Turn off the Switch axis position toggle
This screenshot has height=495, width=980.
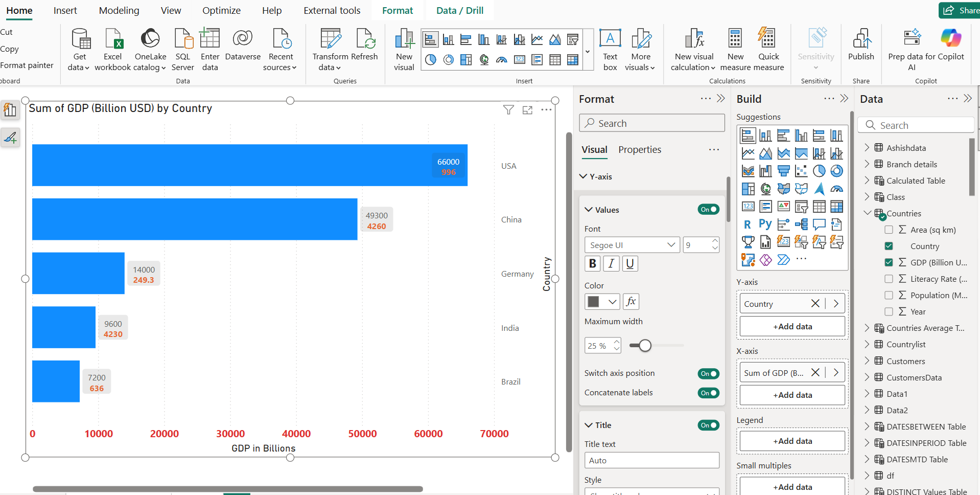click(708, 373)
